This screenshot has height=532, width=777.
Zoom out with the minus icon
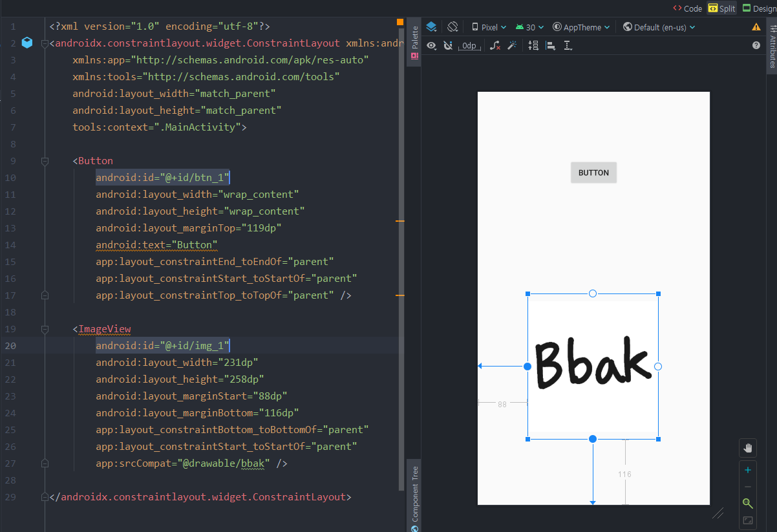pyautogui.click(x=748, y=487)
